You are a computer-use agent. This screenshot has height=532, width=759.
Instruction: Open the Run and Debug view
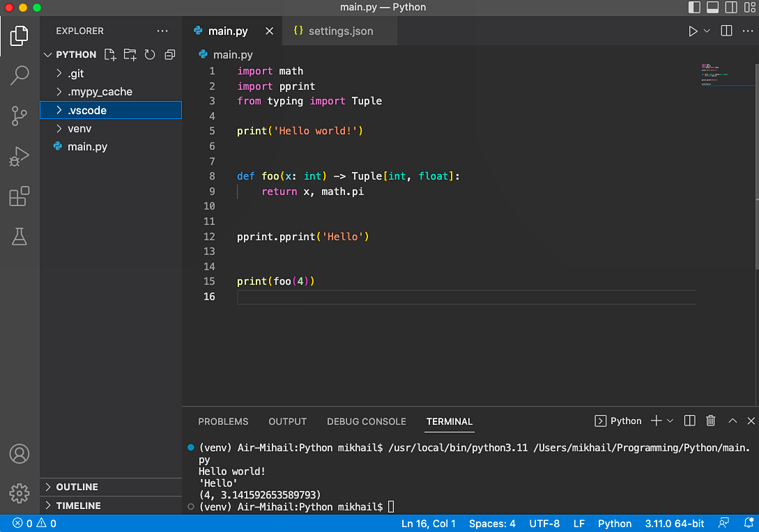click(19, 156)
